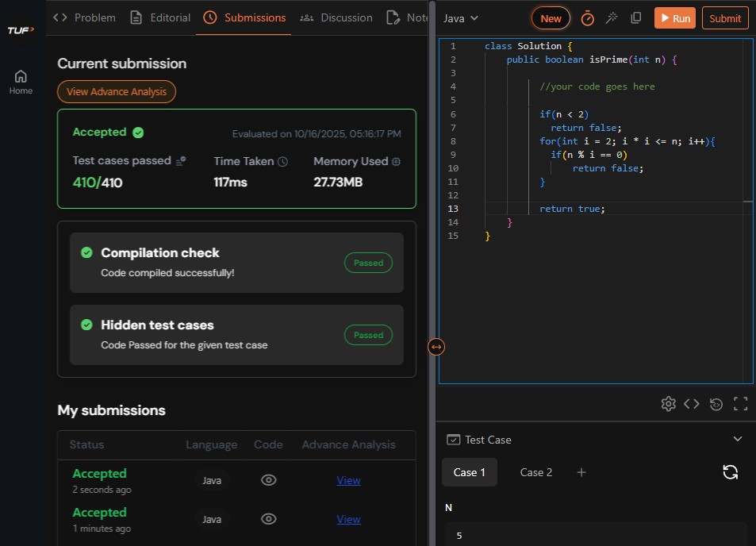The width and height of the screenshot is (756, 546).
Task: Click the Passed badge for Hidden test cases
Action: 368,335
